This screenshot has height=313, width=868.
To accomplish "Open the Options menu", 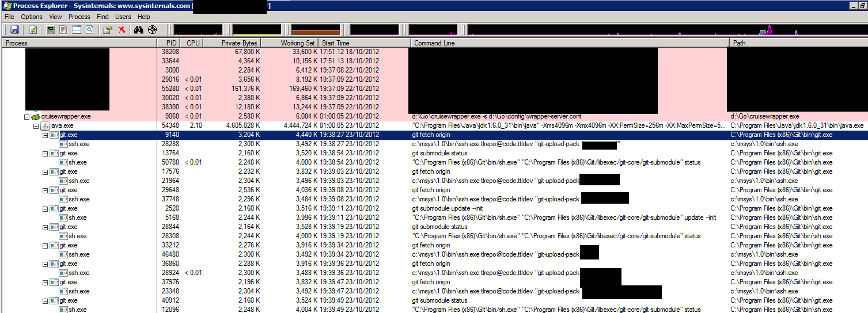I will click(32, 17).
